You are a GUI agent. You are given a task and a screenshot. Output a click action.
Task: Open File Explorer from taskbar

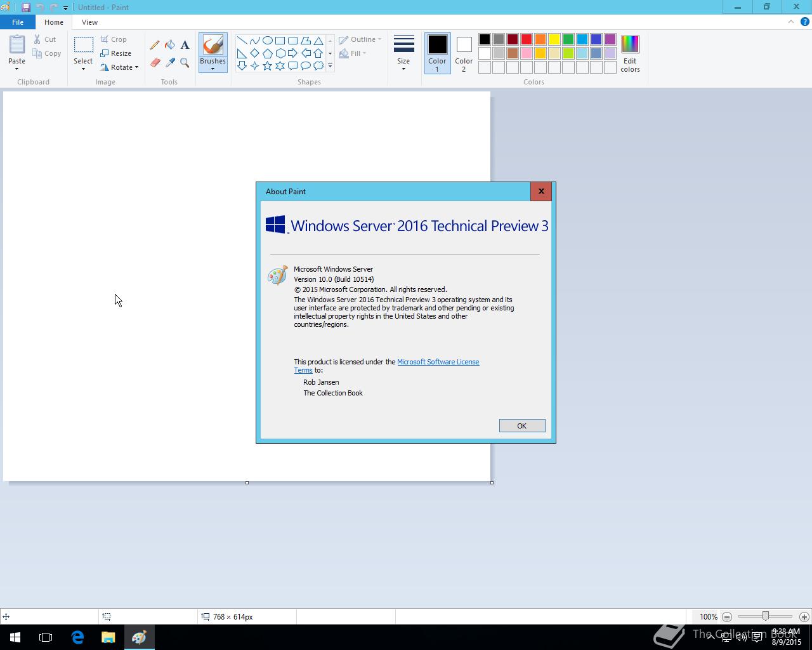[x=108, y=637]
